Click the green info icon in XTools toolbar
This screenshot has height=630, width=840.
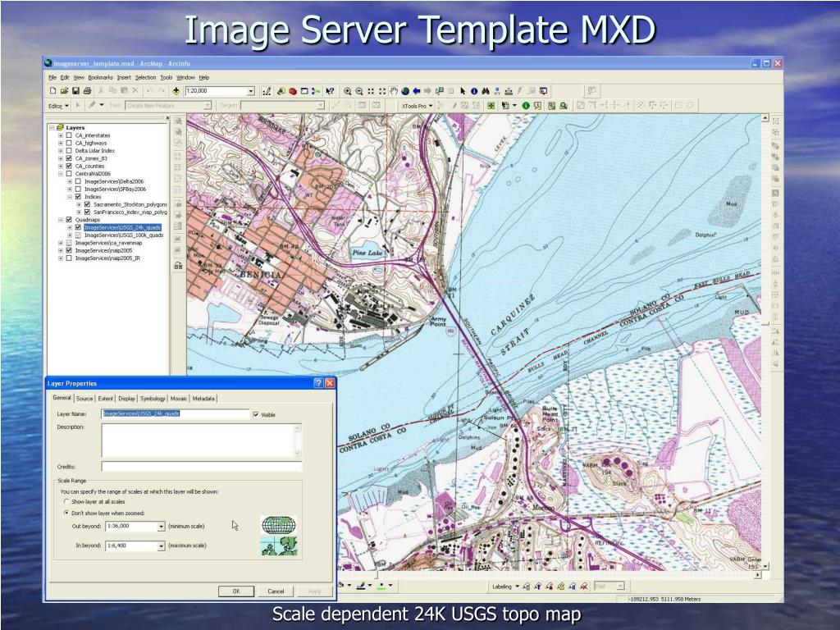pos(526,106)
